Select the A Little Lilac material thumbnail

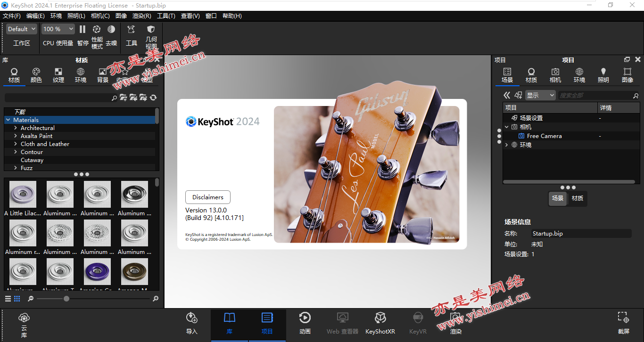pos(23,195)
